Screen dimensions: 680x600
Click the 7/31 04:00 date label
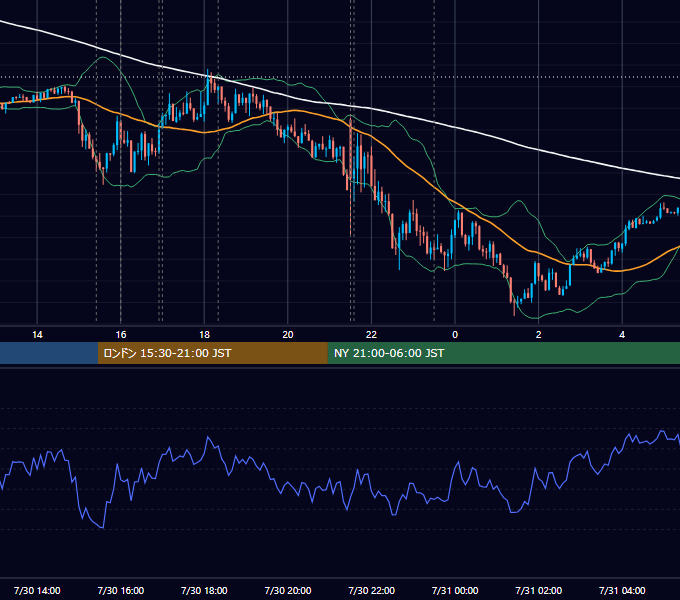pyautogui.click(x=622, y=590)
